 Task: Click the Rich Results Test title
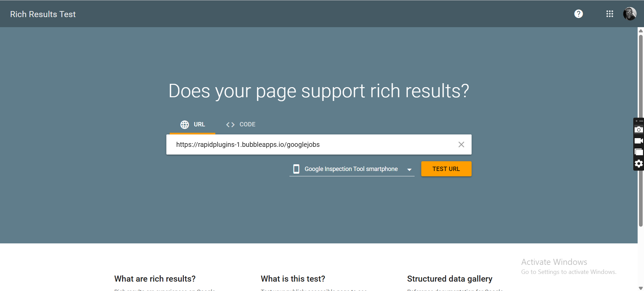click(43, 14)
